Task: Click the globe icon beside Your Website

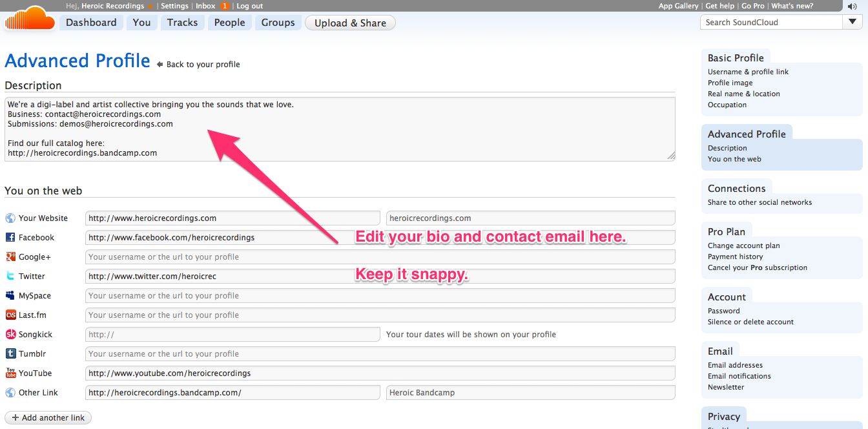Action: [x=10, y=218]
